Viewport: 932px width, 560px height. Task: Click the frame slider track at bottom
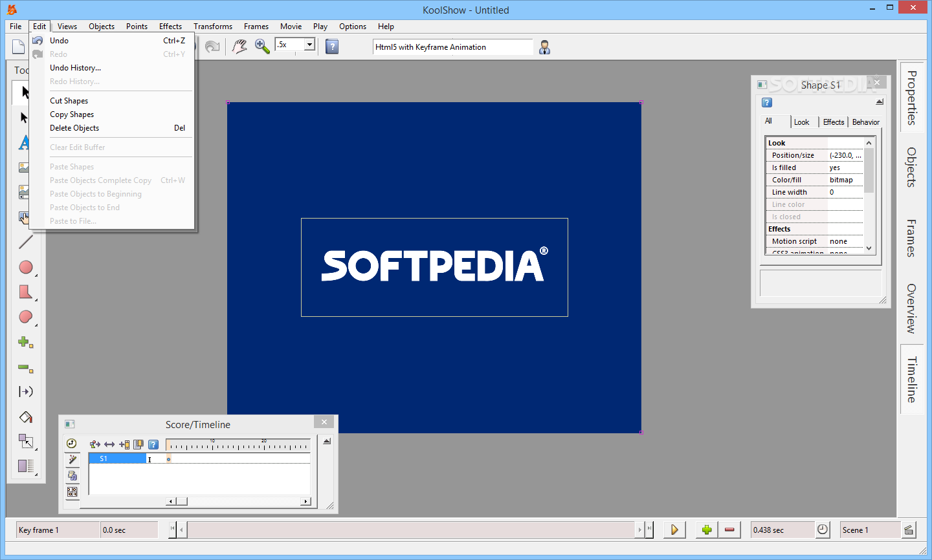(x=410, y=530)
